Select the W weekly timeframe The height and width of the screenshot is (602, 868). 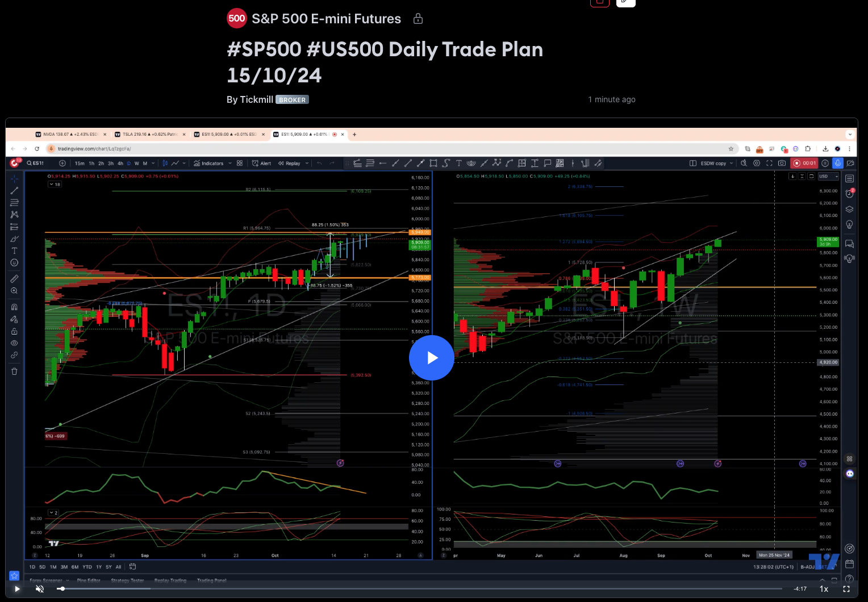click(x=137, y=163)
